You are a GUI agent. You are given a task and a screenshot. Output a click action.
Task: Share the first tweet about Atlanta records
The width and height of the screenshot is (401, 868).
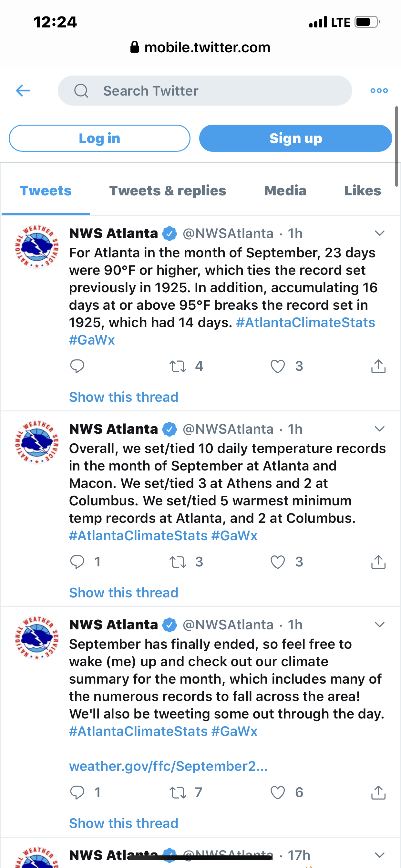click(x=378, y=366)
